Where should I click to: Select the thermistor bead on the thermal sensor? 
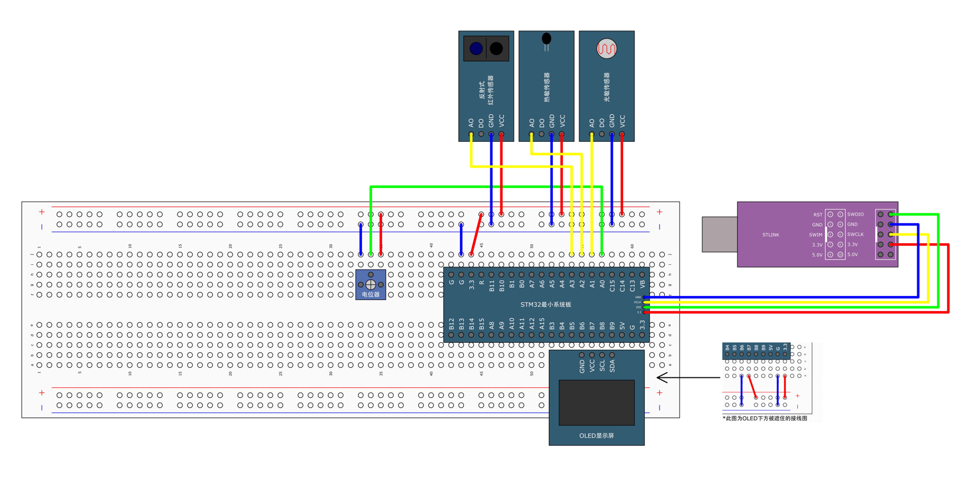[547, 39]
